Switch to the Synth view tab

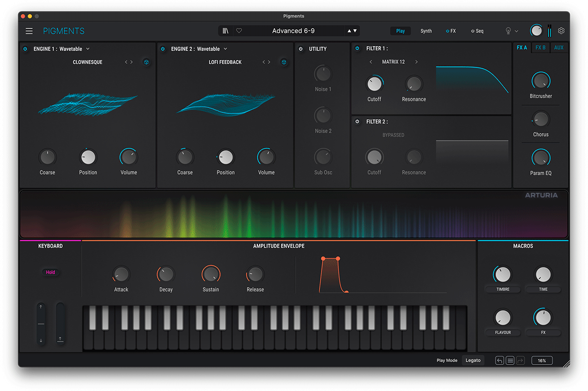pyautogui.click(x=426, y=31)
